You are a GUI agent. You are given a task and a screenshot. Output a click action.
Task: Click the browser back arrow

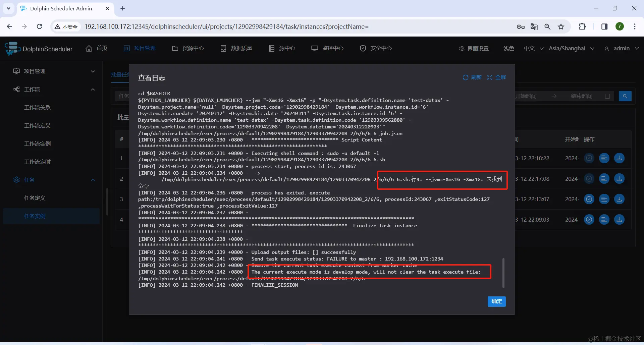[x=9, y=26]
